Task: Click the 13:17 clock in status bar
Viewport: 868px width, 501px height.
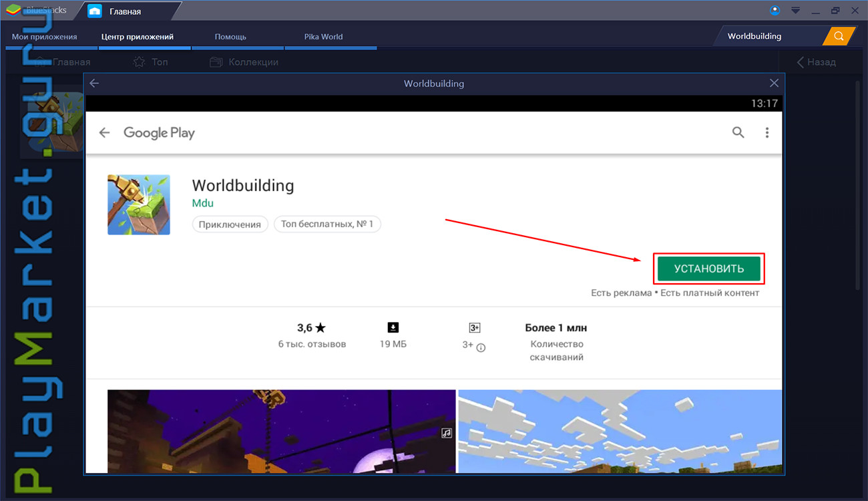Action: (765, 104)
